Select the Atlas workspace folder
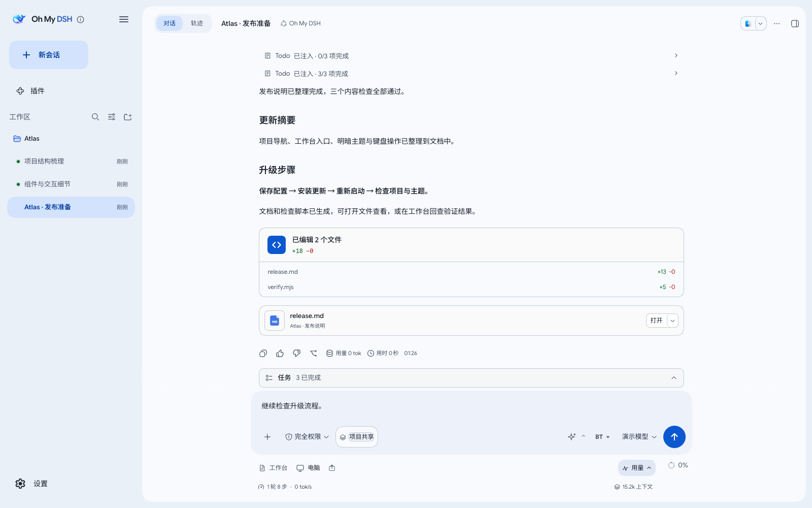Image resolution: width=812 pixels, height=508 pixels. coord(71,139)
